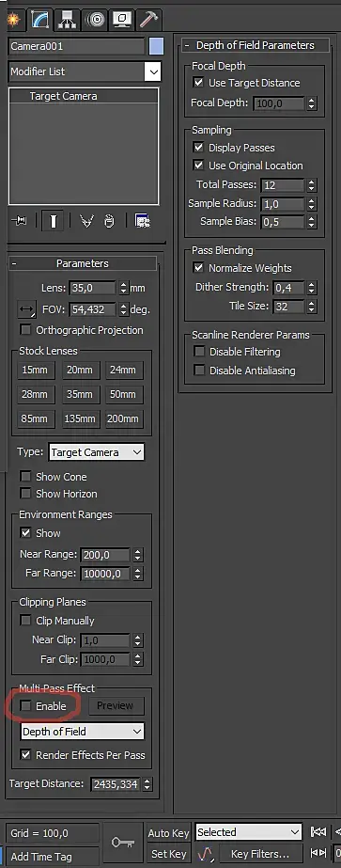Click the Set Keys key icon
The image size is (341, 868).
(x=123, y=842)
